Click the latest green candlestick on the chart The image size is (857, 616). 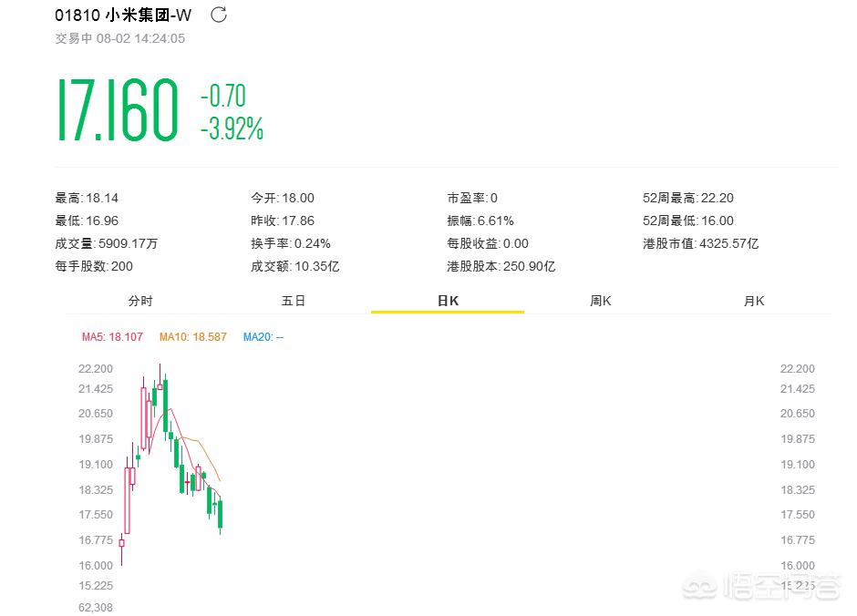click(221, 515)
